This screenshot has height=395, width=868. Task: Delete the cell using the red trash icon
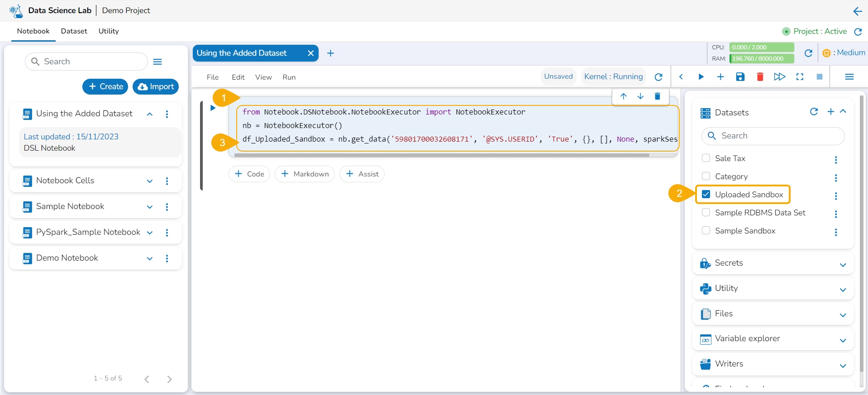point(760,77)
